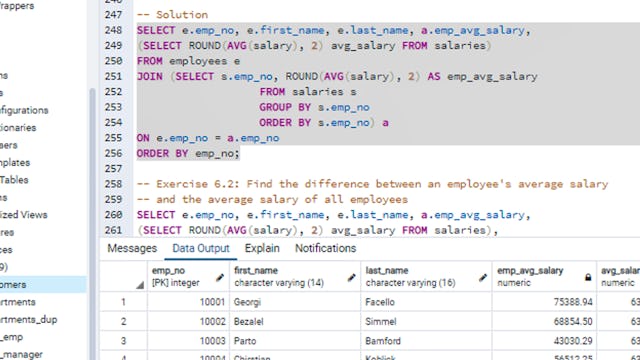Image resolution: width=640 pixels, height=360 pixels.
Task: Select the 'Tables' tree item
Action: 14,180
